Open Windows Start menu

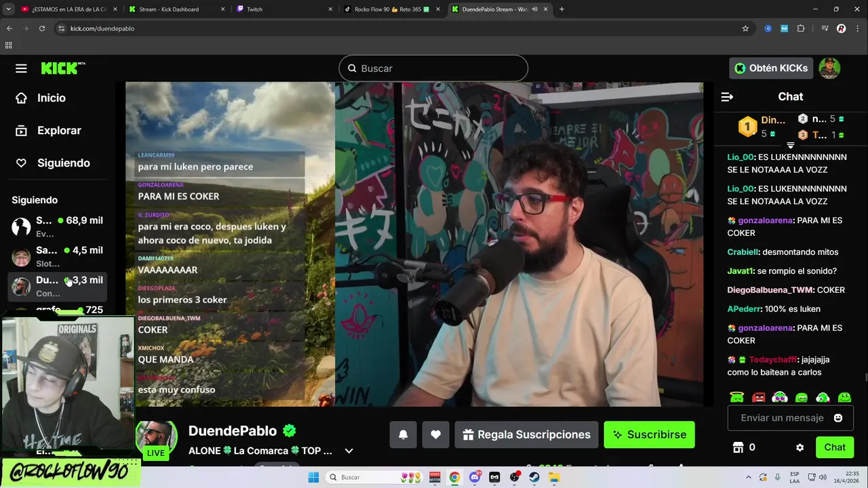click(x=313, y=477)
